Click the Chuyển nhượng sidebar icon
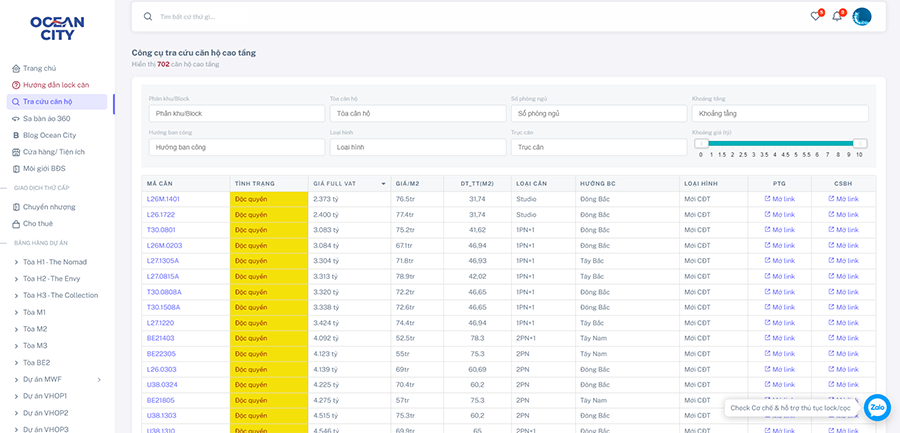Screen dimensions: 900x433 16,207
